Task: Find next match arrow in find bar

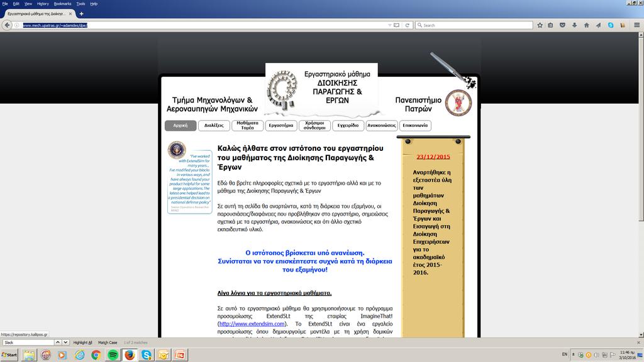Action: pyautogui.click(x=65, y=343)
